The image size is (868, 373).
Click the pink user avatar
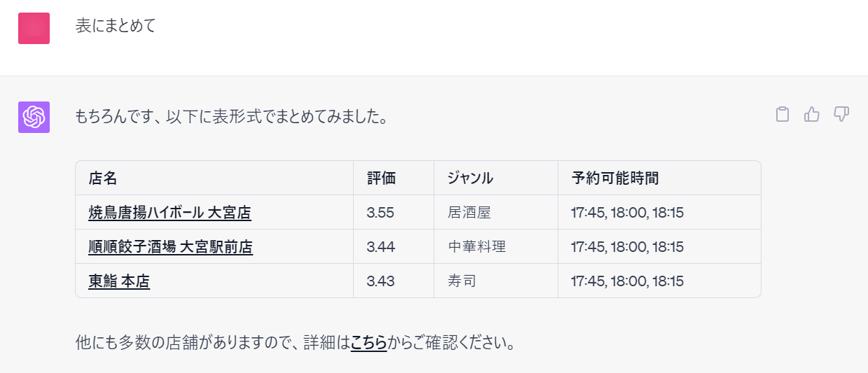click(x=34, y=28)
